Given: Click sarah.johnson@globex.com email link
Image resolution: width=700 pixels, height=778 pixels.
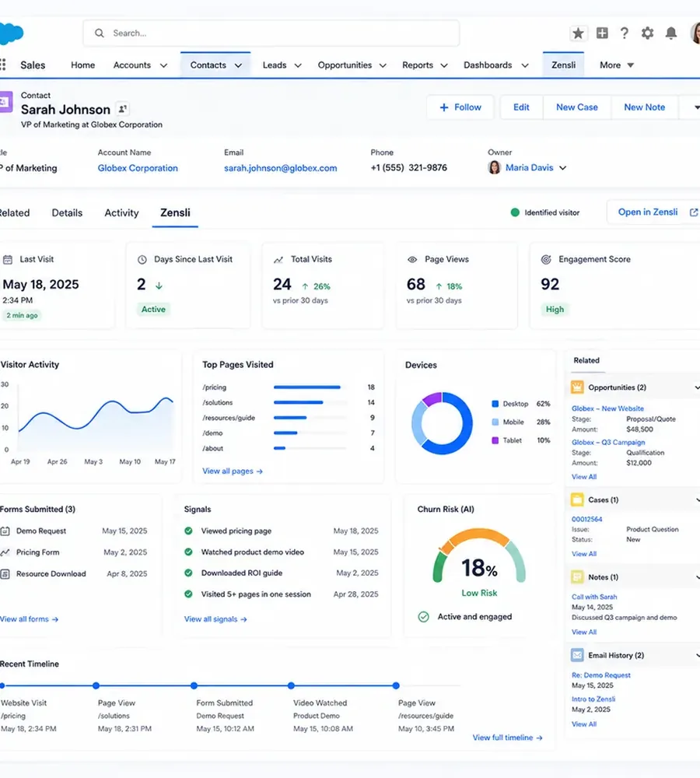Looking at the screenshot, I should [x=280, y=168].
